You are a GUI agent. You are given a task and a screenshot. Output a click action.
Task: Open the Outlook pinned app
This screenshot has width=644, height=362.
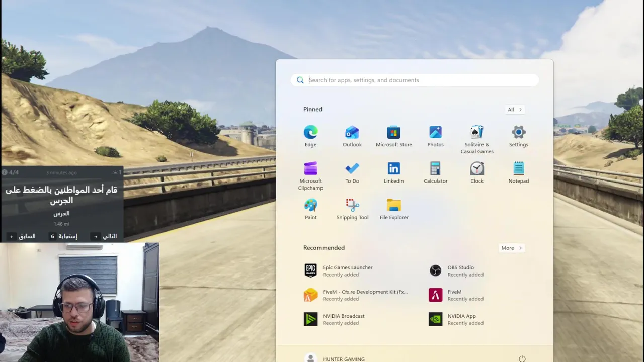(x=352, y=137)
